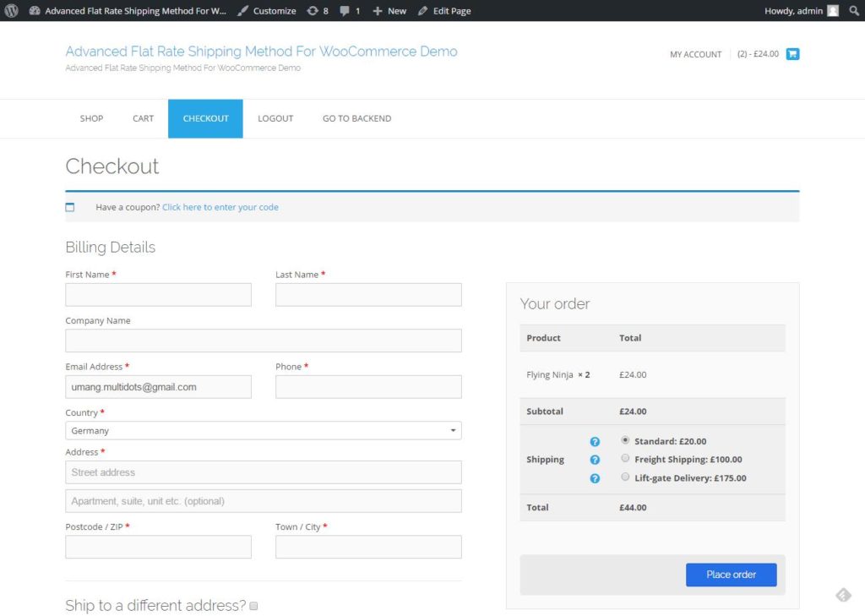Open comments via speech bubble icon

coord(345,10)
